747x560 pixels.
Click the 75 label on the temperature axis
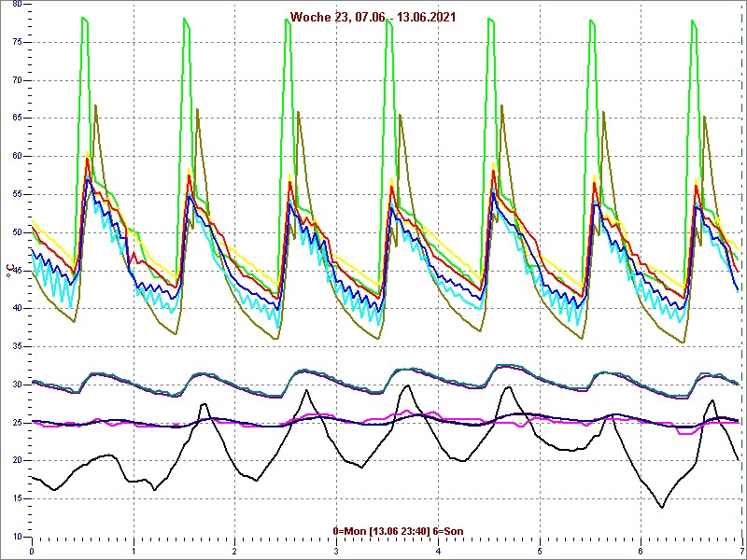[16, 42]
